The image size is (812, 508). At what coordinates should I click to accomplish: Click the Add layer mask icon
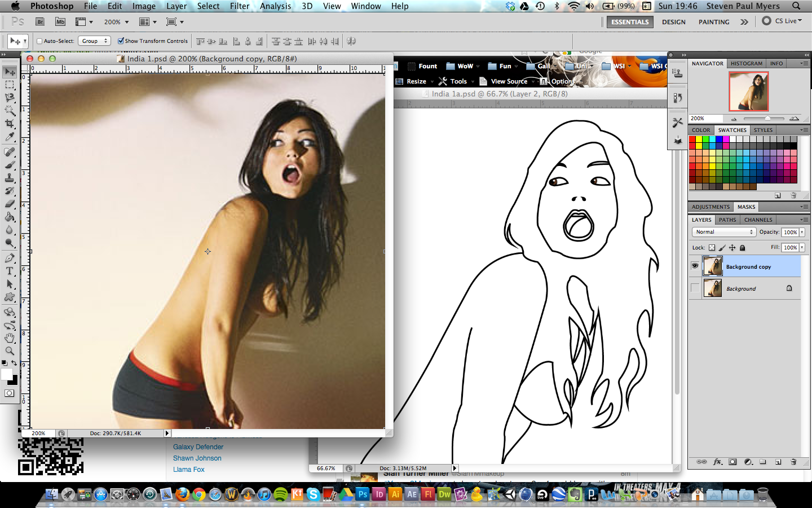732,462
